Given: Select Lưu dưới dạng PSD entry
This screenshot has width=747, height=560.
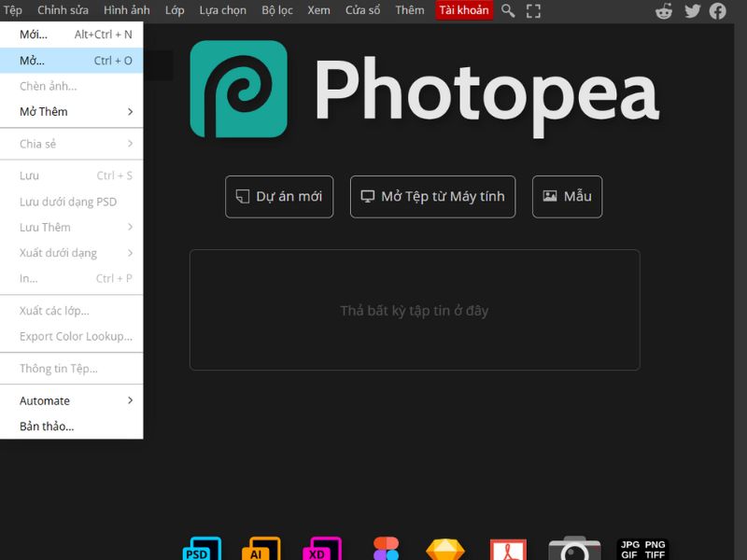Looking at the screenshot, I should click(x=72, y=202).
